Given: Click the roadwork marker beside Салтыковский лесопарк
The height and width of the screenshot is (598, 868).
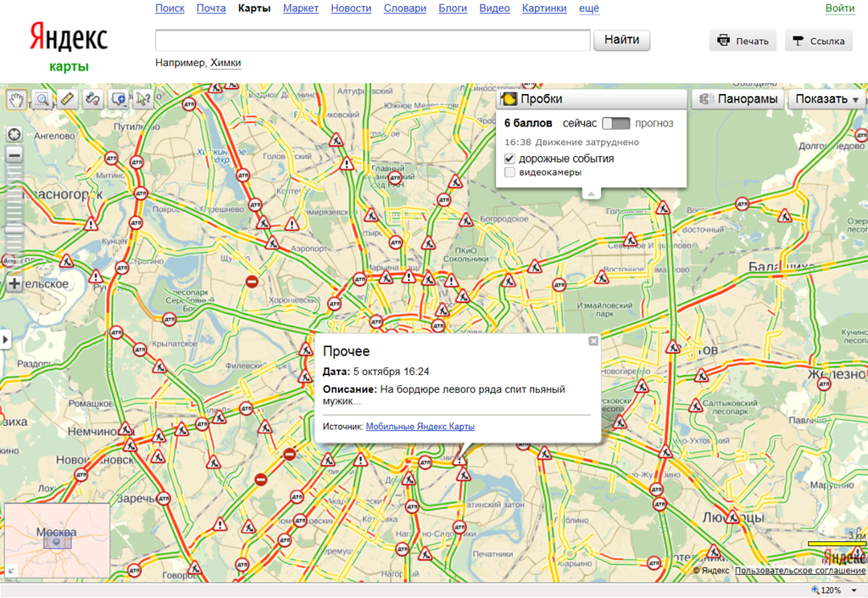Looking at the screenshot, I should tap(696, 405).
